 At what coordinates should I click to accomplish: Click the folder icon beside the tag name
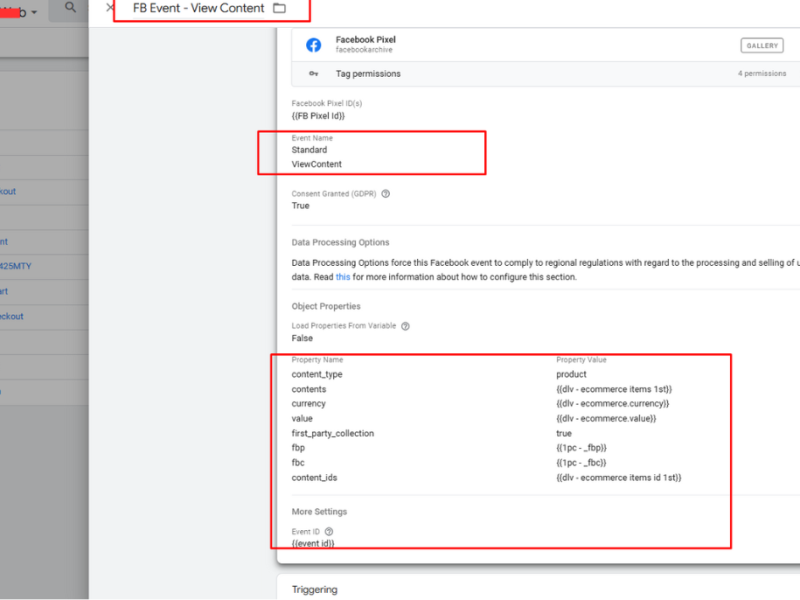click(279, 8)
